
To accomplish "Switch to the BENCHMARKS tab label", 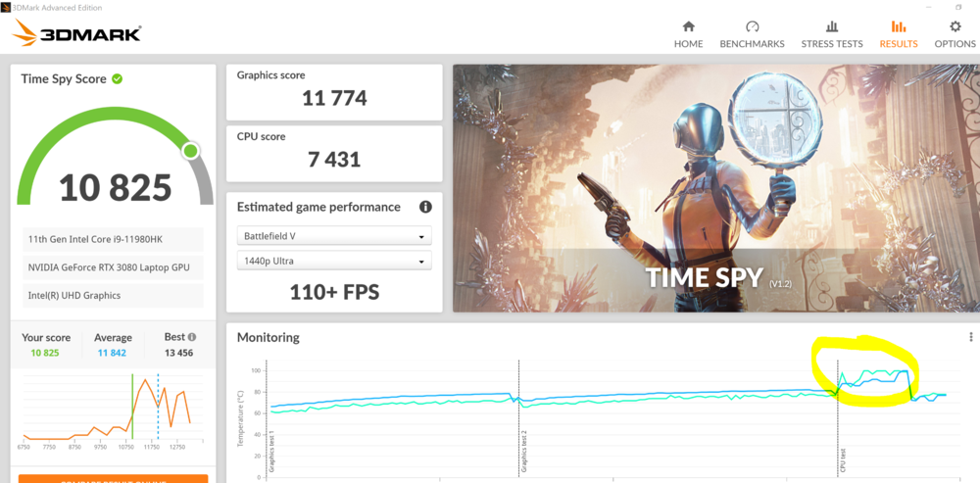I will click(752, 44).
